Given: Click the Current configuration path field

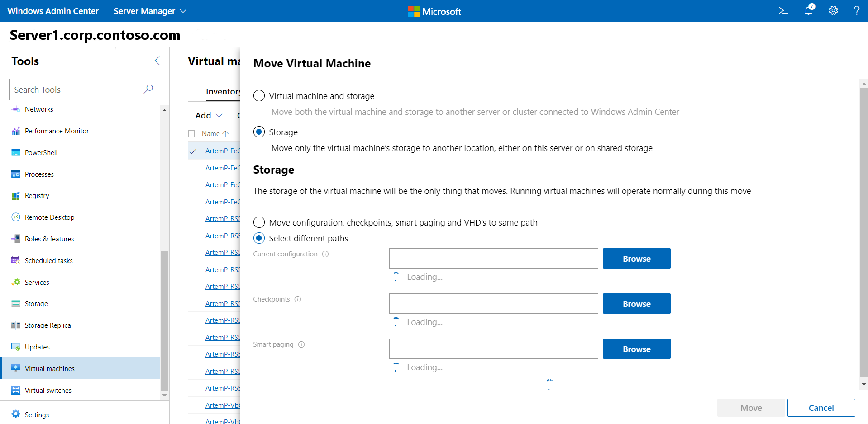Looking at the screenshot, I should point(493,259).
